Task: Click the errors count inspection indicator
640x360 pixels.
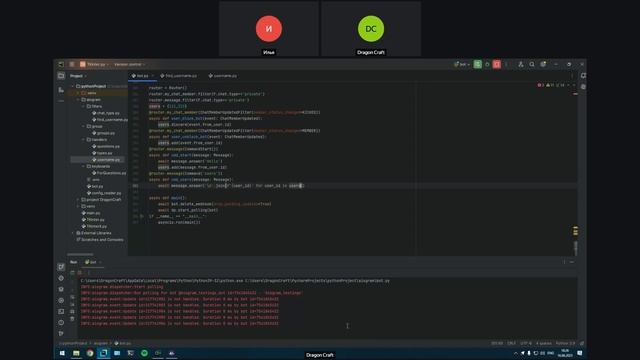Action: pos(540,85)
